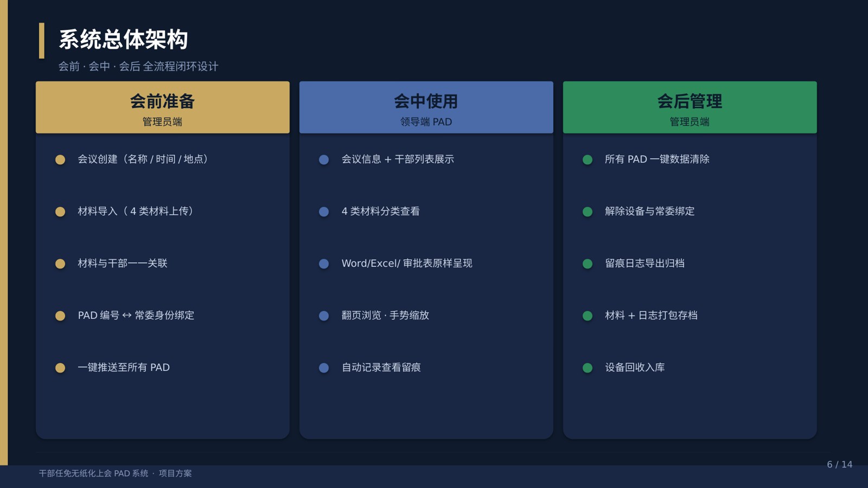
Task: Click the footer text 干部任免无纸化上会 PAD 系统
Action: pyautogui.click(x=93, y=473)
